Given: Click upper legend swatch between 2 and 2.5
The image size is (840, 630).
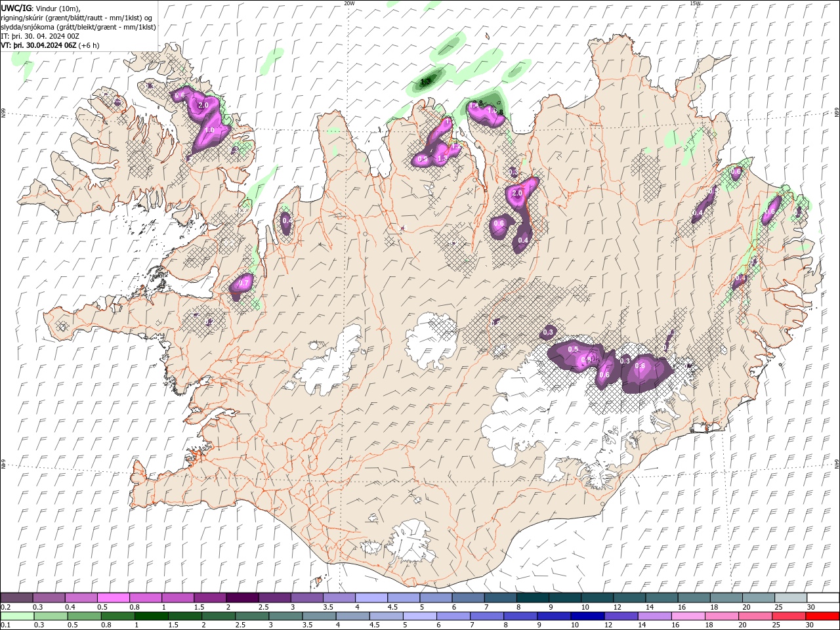Looking at the screenshot, I should coord(242,598).
